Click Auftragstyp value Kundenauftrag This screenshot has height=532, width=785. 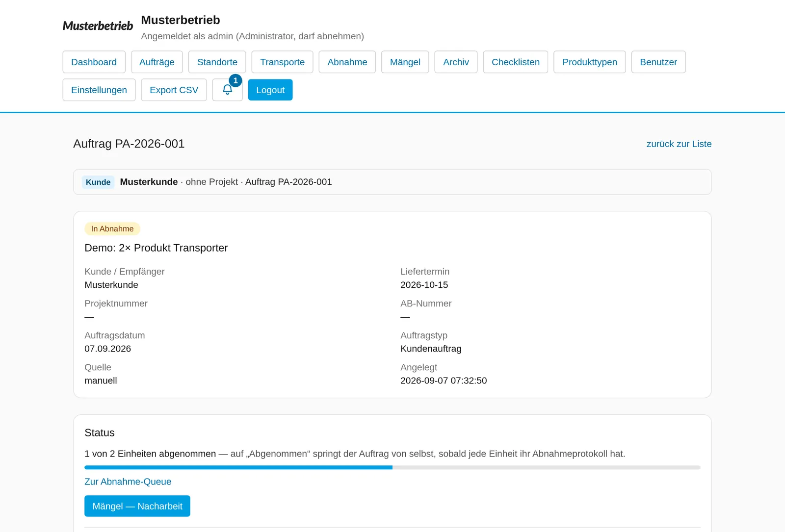pyautogui.click(x=431, y=349)
